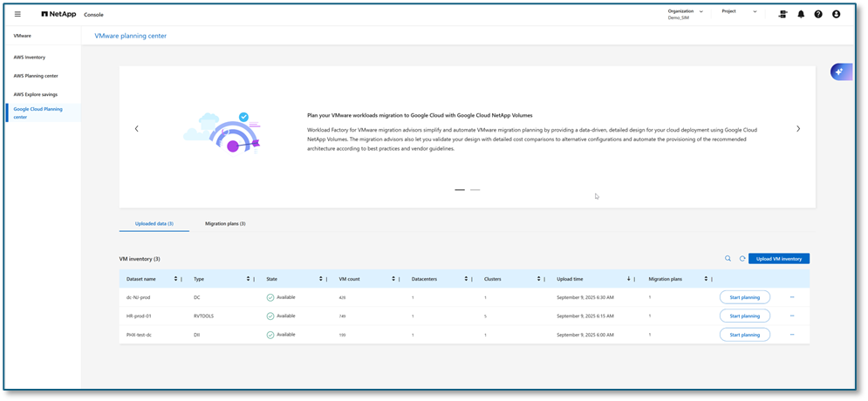Image resolution: width=868 pixels, height=401 pixels.
Task: Click upload time September 9, 2025 6:15 AM
Action: coord(585,316)
